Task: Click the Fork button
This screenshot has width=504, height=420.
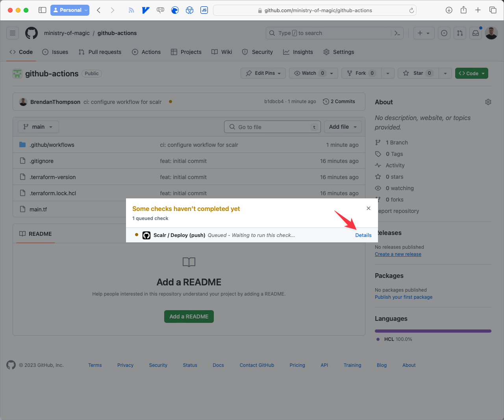Action: click(361, 73)
